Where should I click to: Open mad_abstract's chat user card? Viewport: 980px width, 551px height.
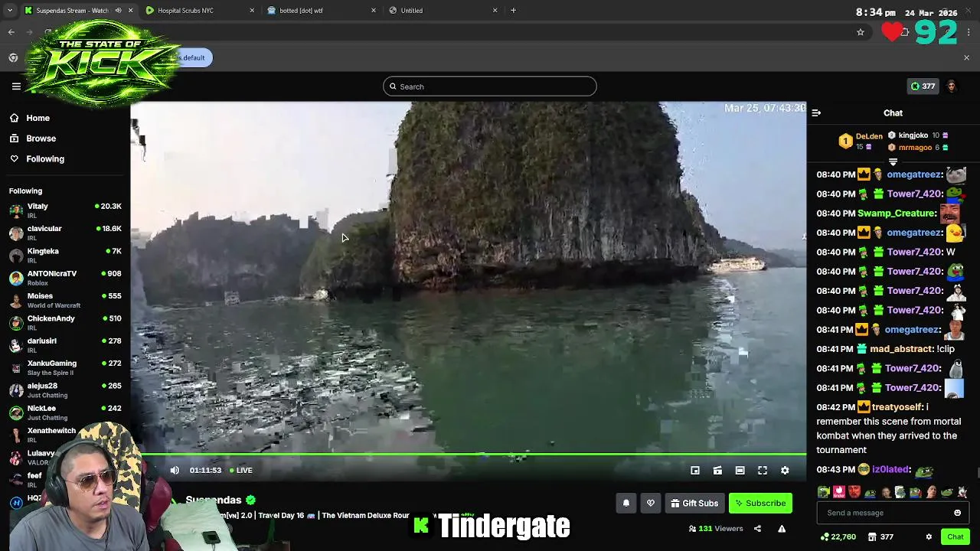pyautogui.click(x=901, y=349)
